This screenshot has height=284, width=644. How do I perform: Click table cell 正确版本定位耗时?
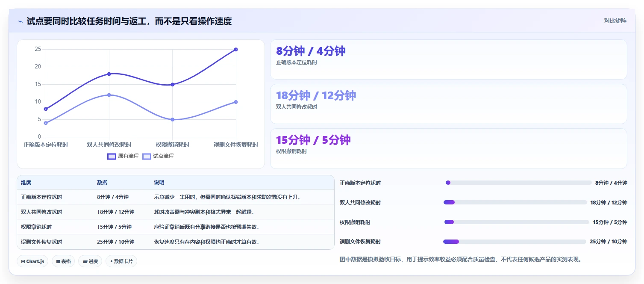coord(41,197)
